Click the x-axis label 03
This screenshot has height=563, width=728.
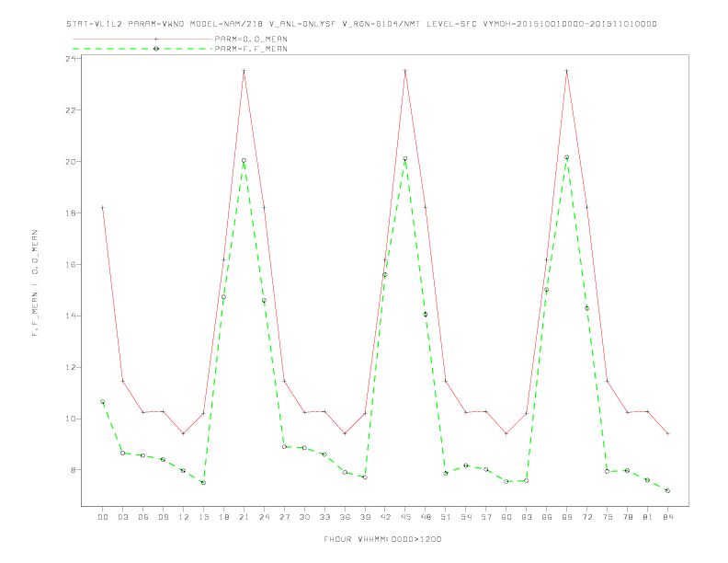tap(122, 517)
